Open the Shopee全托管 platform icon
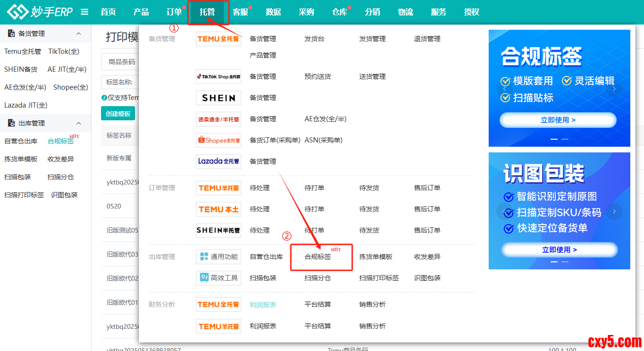Screen dimensions: 644x351 point(218,140)
